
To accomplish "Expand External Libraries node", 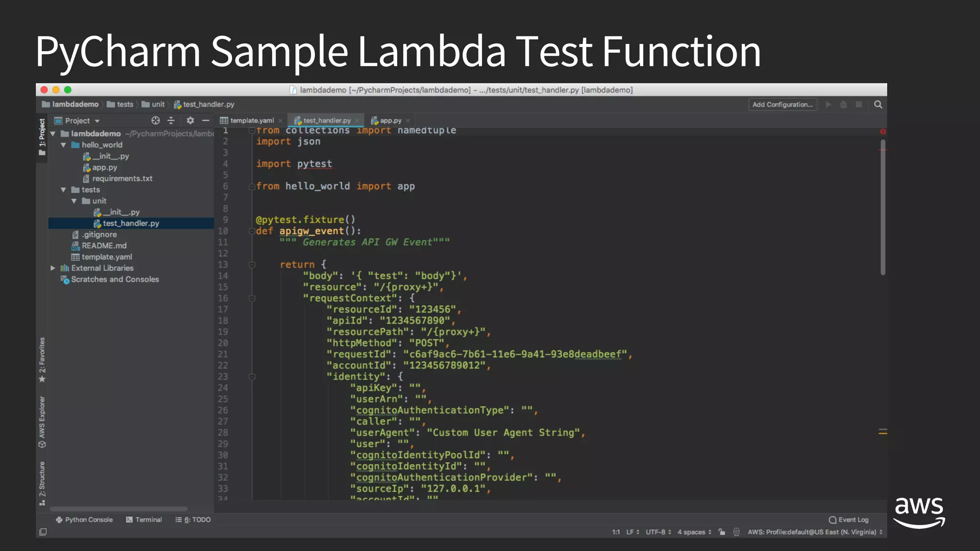I will point(53,268).
